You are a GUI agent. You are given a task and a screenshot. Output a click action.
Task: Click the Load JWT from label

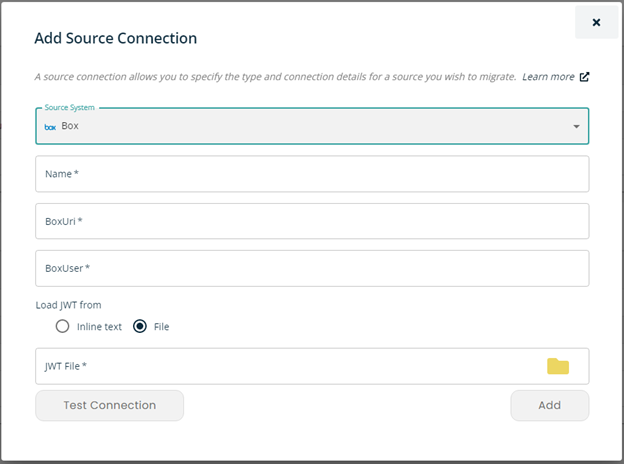(68, 305)
